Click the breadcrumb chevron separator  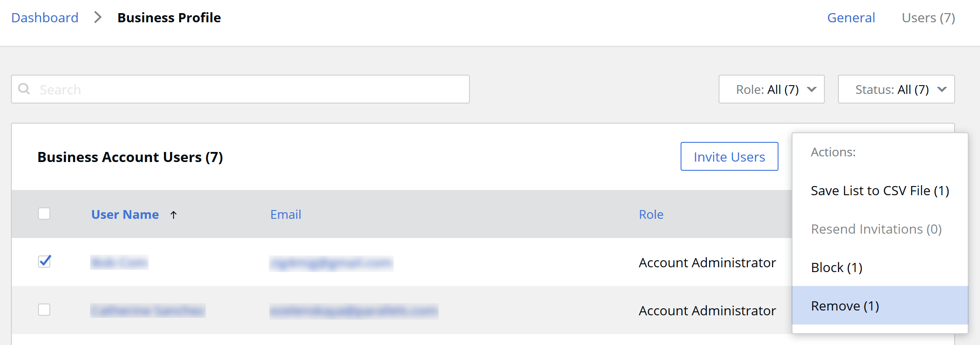98,17
